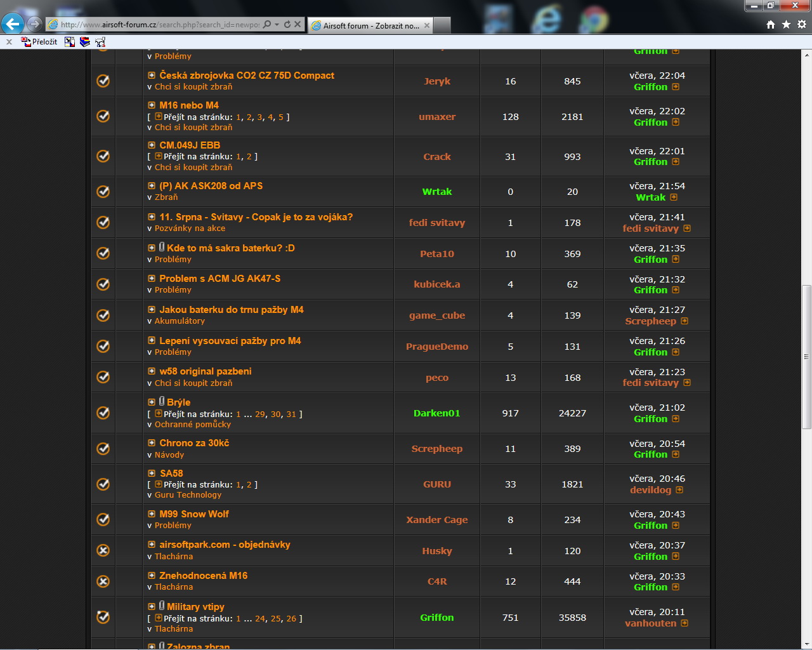Go to page 5 of M16 nebo M4
Viewport: 812px width, 650px height.
[281, 117]
